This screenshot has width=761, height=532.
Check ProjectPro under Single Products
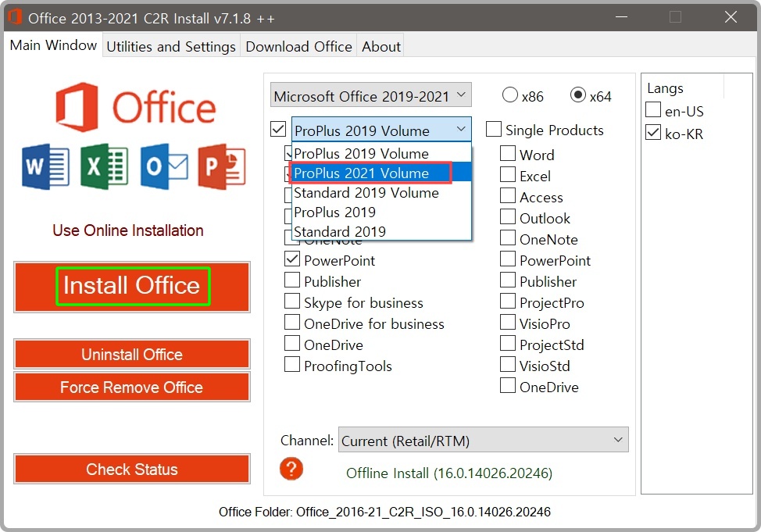pyautogui.click(x=508, y=302)
